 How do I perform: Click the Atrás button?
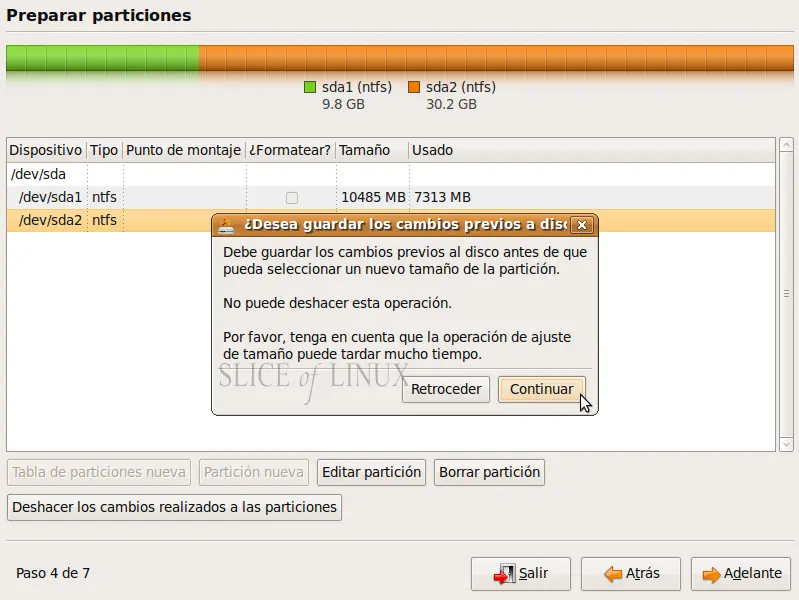tap(631, 573)
